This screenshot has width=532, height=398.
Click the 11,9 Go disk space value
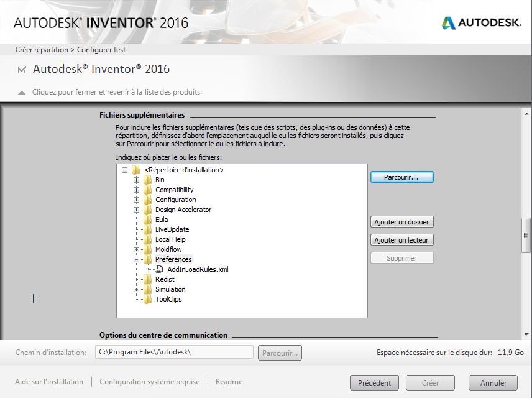[511, 353]
